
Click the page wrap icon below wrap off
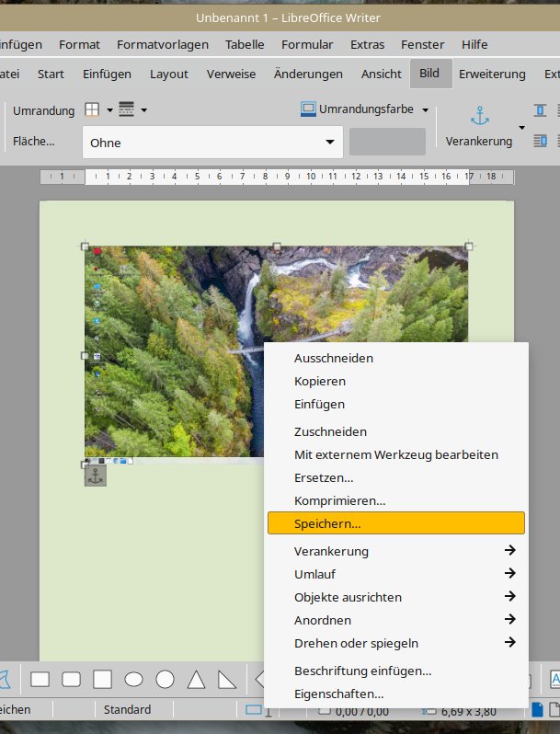(540, 141)
